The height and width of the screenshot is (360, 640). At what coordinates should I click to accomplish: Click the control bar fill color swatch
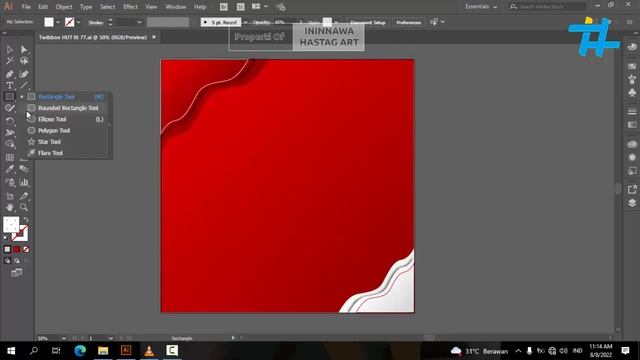click(49, 22)
